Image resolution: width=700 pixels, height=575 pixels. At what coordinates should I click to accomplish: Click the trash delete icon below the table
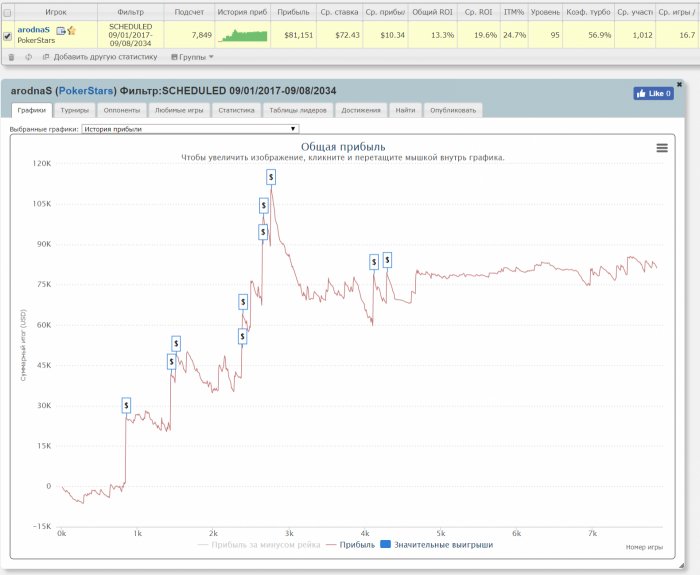pyautogui.click(x=12, y=57)
